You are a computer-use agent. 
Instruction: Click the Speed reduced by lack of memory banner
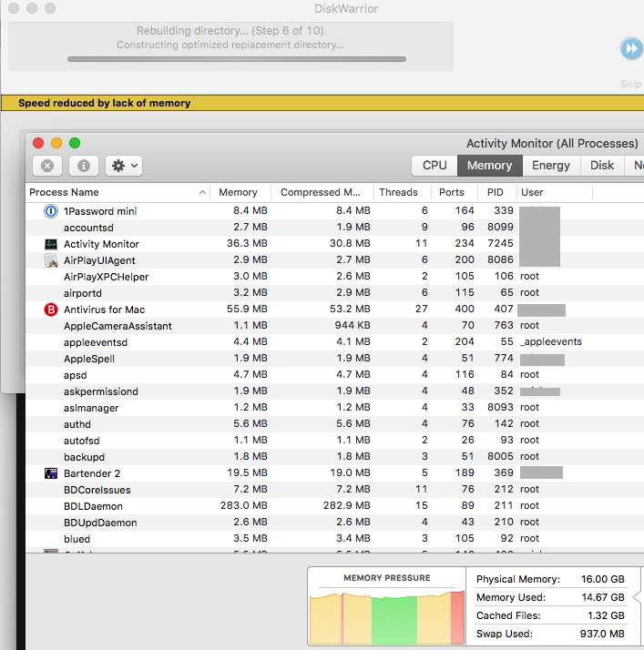(x=322, y=103)
